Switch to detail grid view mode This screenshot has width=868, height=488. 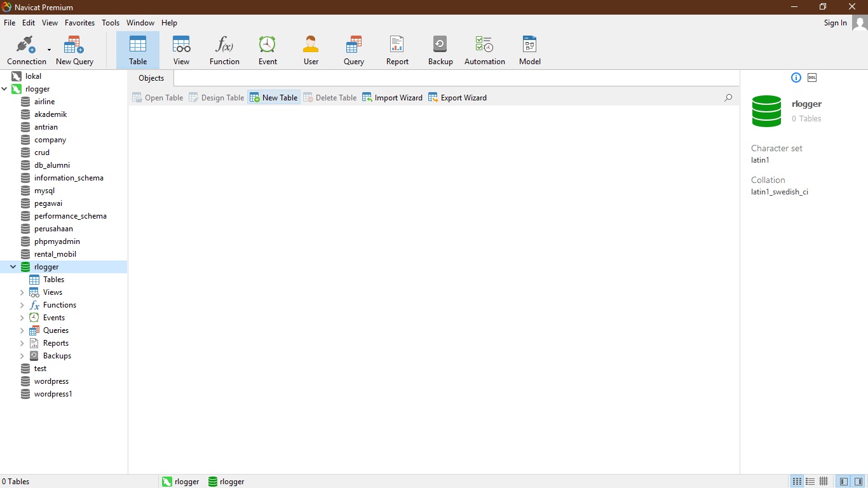point(824,482)
